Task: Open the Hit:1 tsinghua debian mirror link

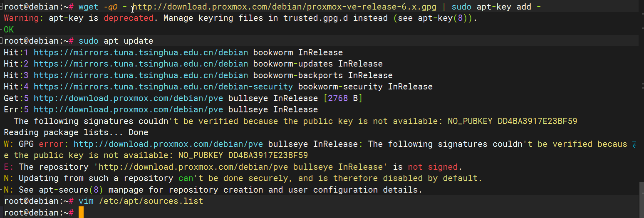Action: pos(141,52)
